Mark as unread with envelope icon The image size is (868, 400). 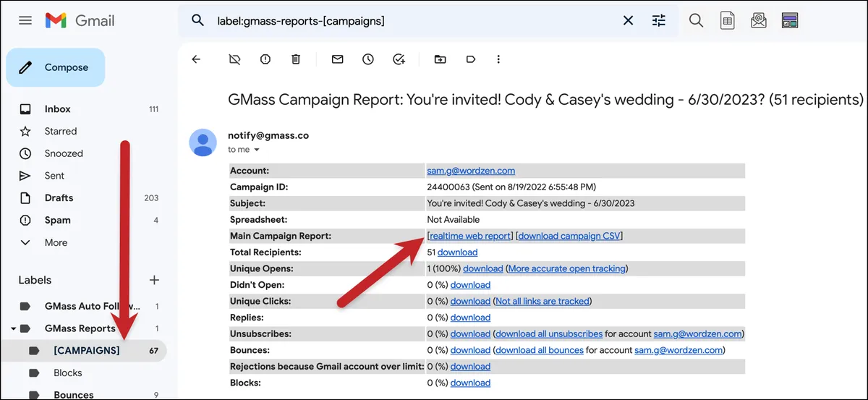pos(337,59)
